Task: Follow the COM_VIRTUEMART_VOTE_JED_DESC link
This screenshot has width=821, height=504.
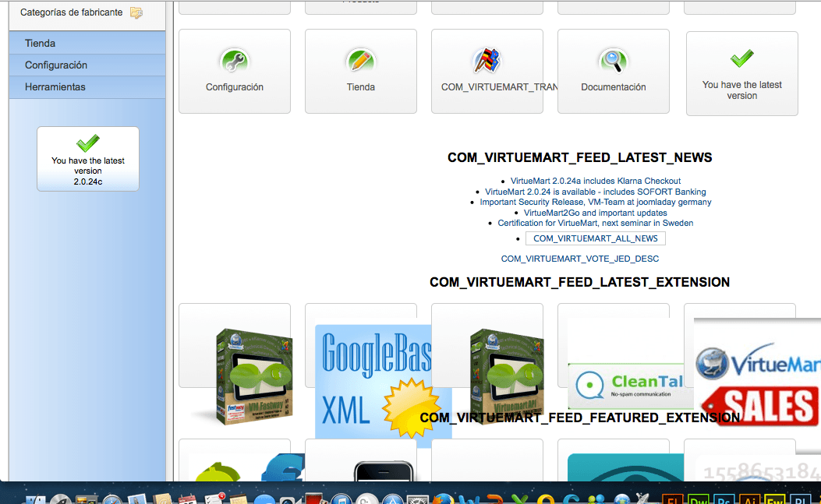Action: 579,259
